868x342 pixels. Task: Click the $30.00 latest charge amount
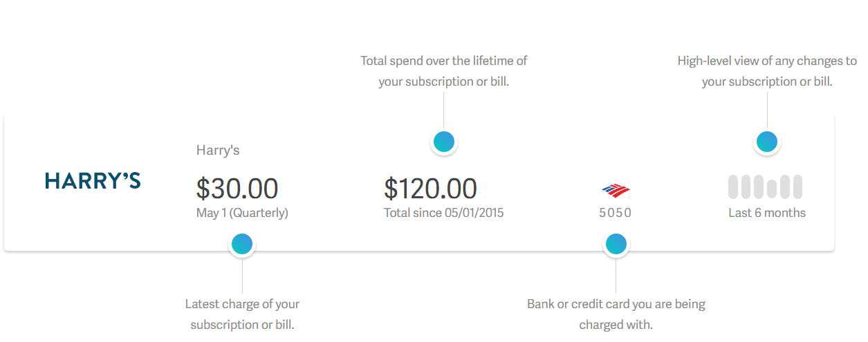tap(237, 189)
